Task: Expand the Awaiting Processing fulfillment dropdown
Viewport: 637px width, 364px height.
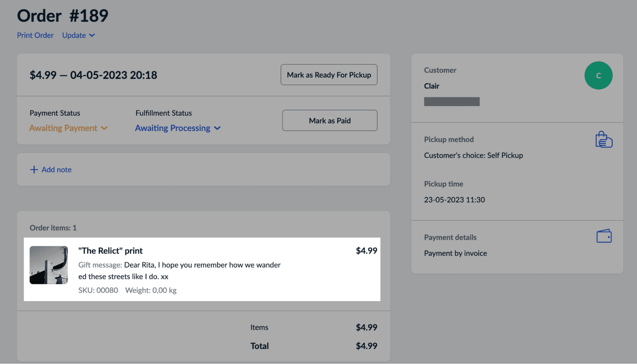Action: tap(177, 128)
